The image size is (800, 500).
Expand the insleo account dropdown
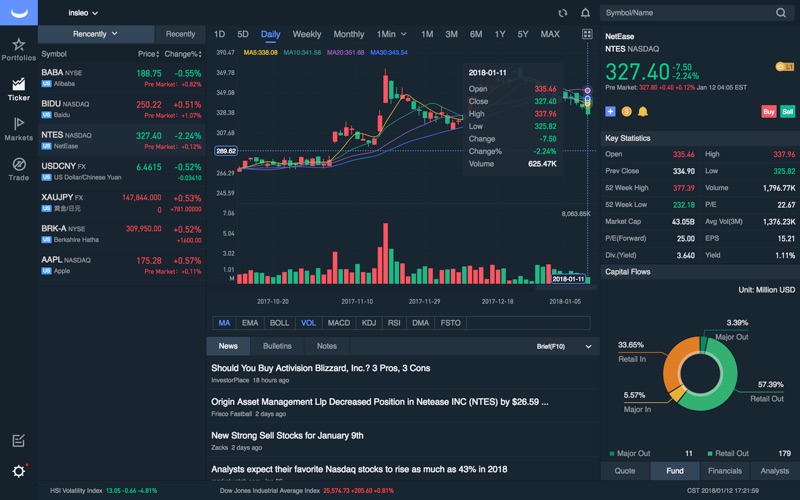[x=83, y=13]
